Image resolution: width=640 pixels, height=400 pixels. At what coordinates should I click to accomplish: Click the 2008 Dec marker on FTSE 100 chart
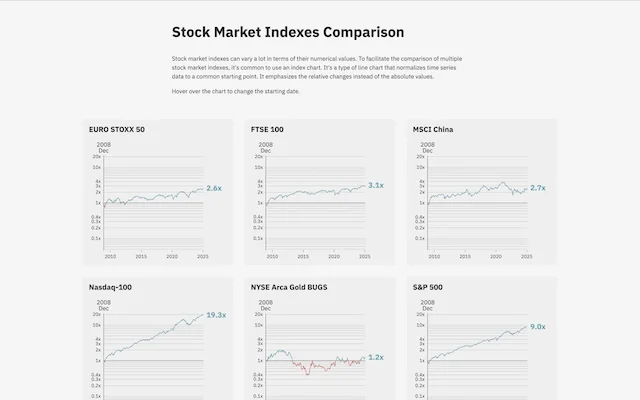(x=266, y=147)
